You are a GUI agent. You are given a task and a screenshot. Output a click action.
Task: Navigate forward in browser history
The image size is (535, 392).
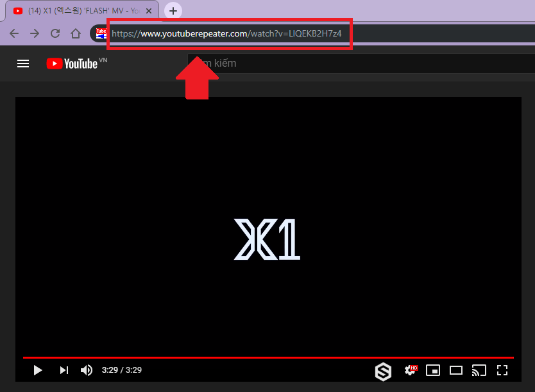pos(35,33)
